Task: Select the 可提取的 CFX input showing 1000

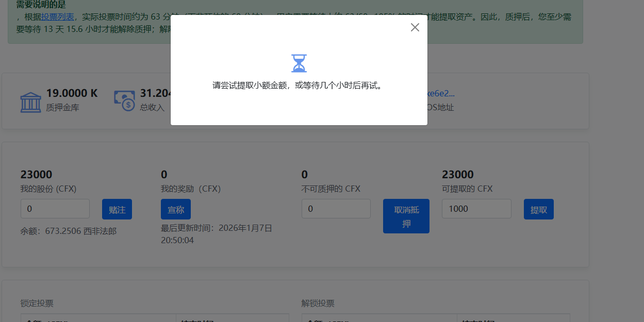Action: (x=476, y=209)
